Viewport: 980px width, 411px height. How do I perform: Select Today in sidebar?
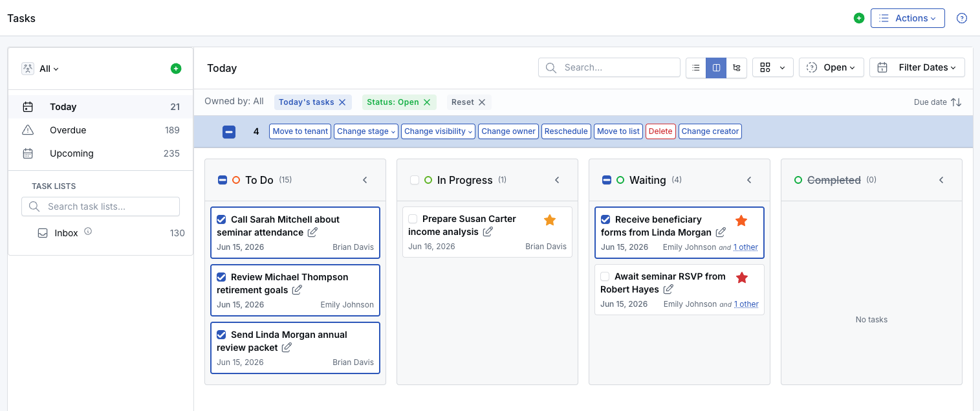(101, 107)
